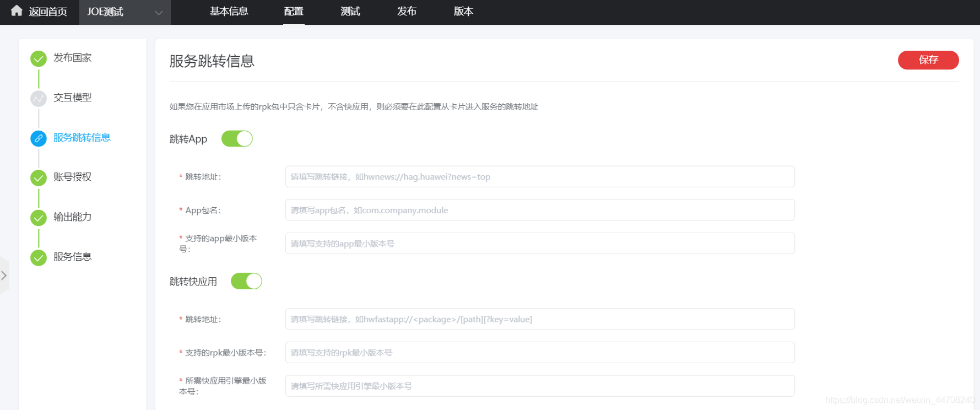980x410 pixels.
Task: Open the 基本信息 tab
Action: click(229, 12)
